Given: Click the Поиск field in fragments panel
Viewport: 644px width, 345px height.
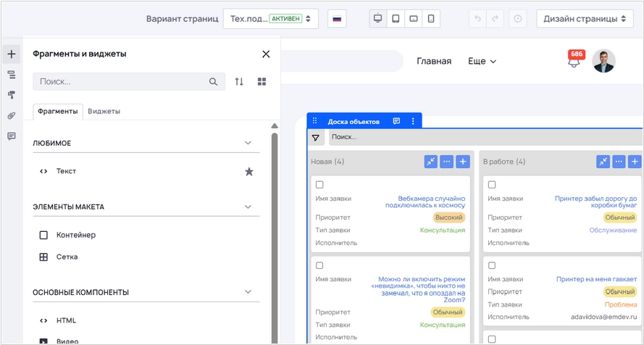Looking at the screenshot, I should [x=122, y=82].
